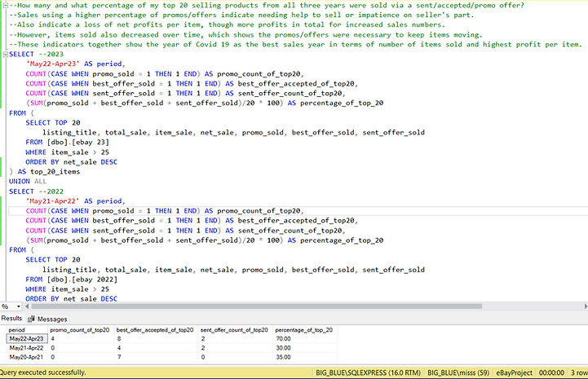This screenshot has width=588, height=379.
Task: Select sent offer value 0 in May20-Apr21 row
Action: (x=235, y=357)
